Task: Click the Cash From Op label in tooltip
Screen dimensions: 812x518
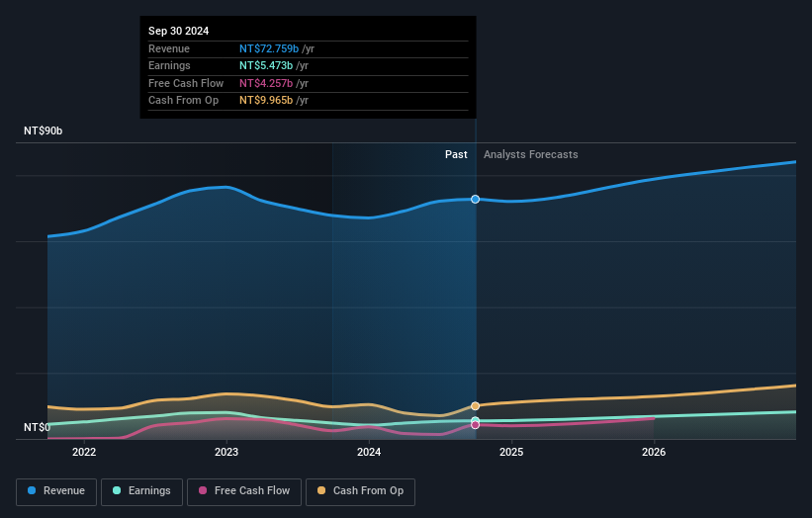Action: pos(183,101)
